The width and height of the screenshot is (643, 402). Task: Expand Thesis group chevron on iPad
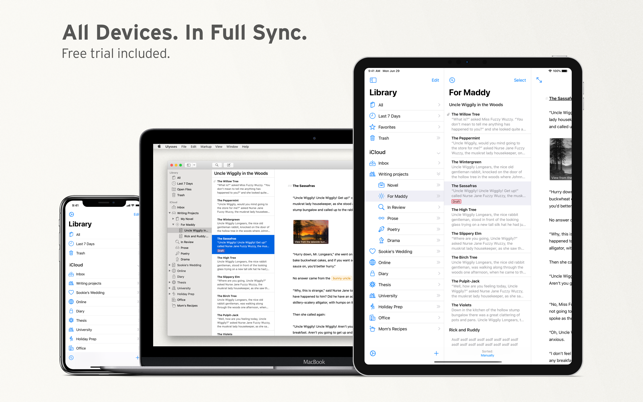pos(438,285)
